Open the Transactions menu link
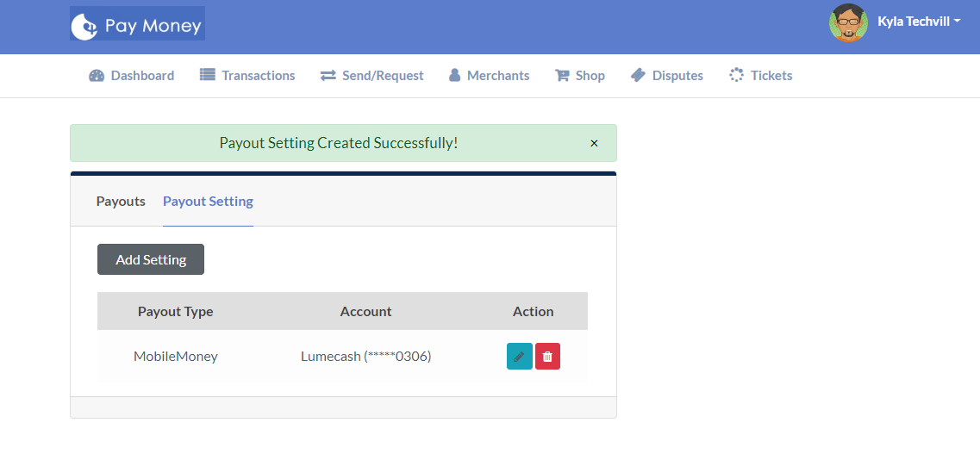The width and height of the screenshot is (980, 454). click(258, 76)
